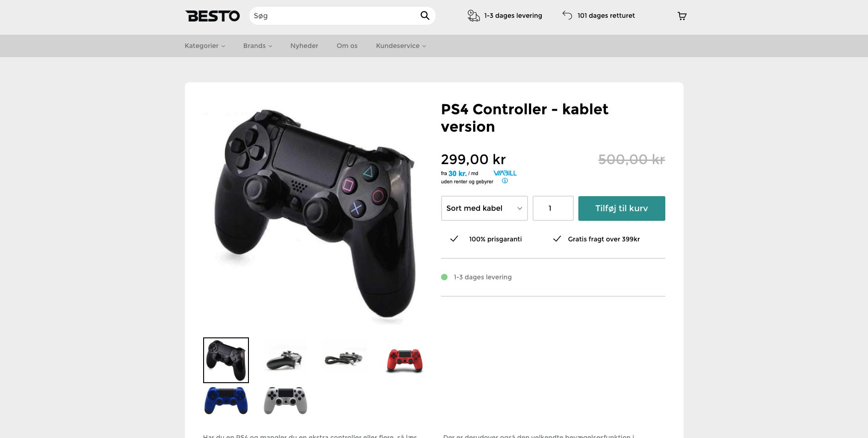Show the silver controller thumbnail

286,401
